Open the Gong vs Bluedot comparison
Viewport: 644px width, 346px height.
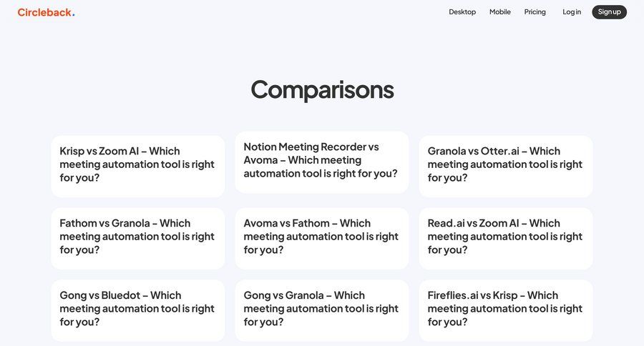tap(137, 309)
